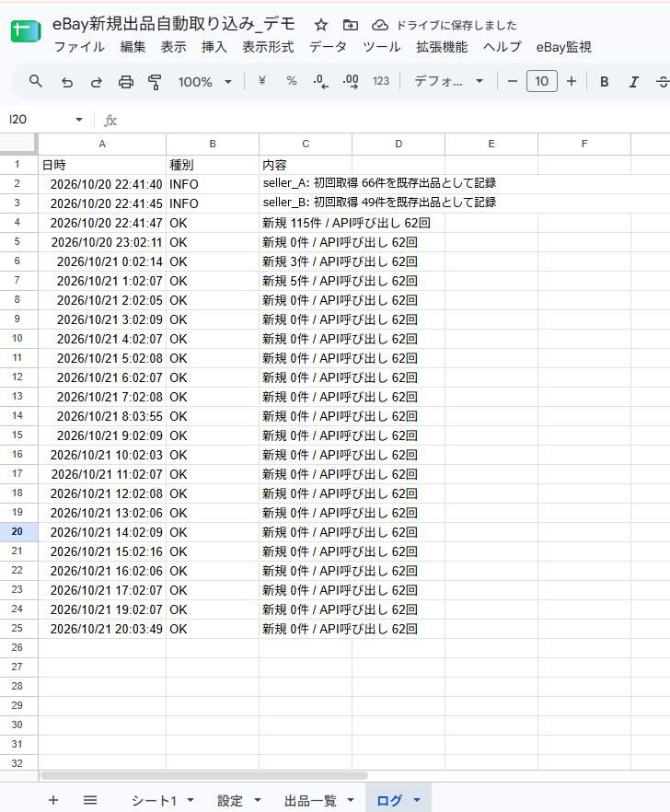Screen dimensions: 670x812
Task: Open the シート1 tab dropdown arrow
Action: (191, 801)
